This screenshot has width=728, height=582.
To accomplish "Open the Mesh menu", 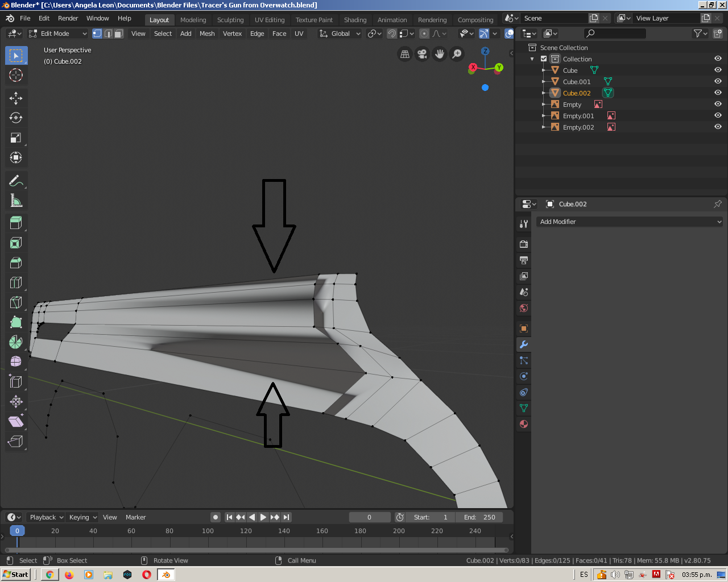I will coord(207,34).
